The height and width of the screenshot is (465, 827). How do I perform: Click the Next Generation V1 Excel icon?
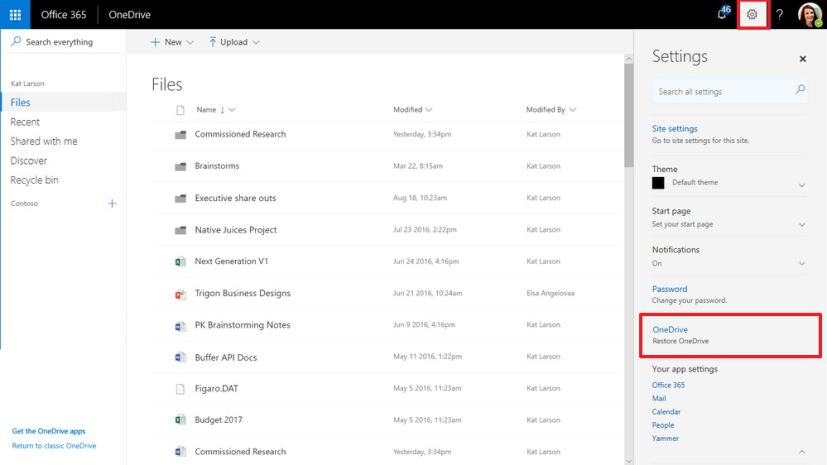180,261
